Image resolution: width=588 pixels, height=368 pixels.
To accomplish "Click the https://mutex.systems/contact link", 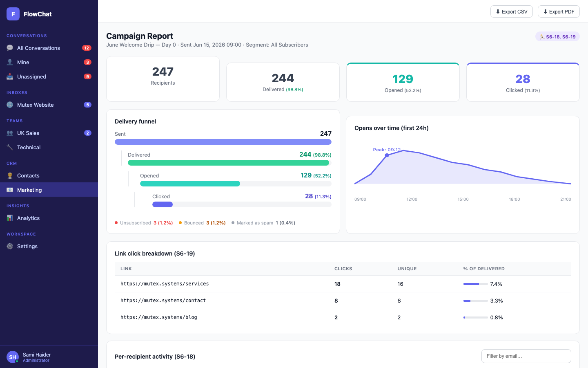I will 163,301.
